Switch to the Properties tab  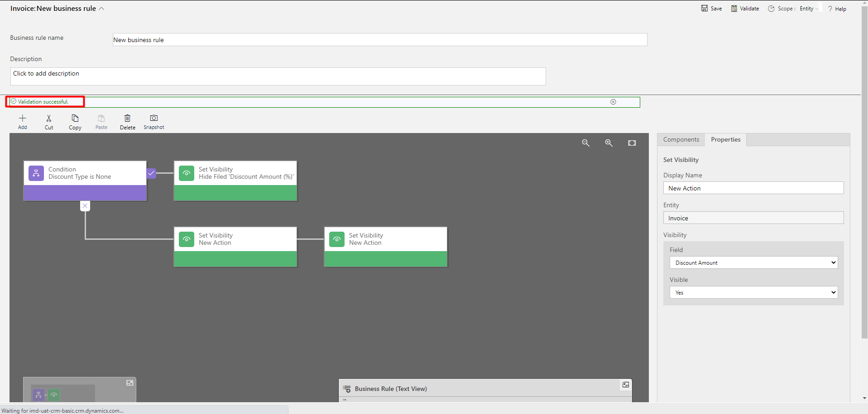725,139
